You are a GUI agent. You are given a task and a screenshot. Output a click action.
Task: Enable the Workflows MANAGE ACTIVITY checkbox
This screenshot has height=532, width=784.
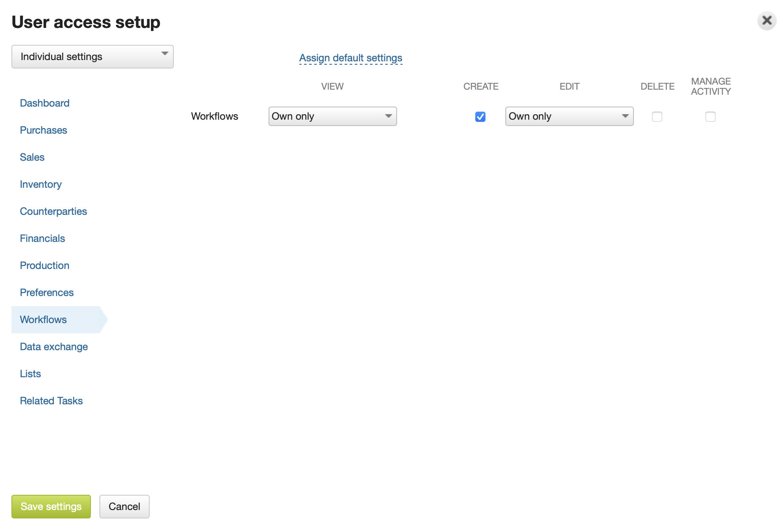click(x=710, y=117)
